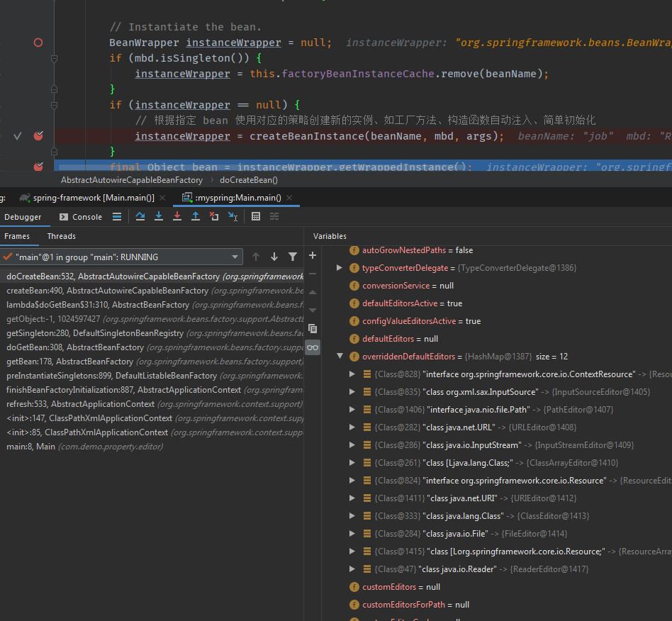Click the frames filter funnel icon
The height and width of the screenshot is (621, 672).
293,257
